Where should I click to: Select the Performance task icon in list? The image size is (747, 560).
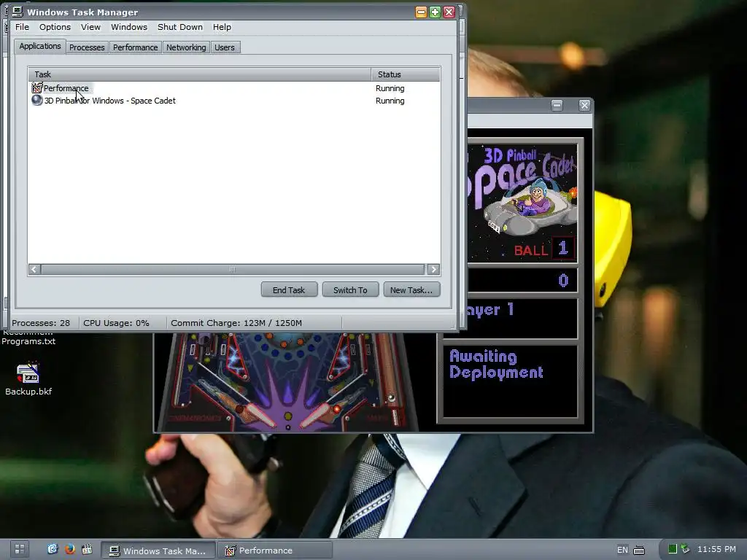(36, 88)
